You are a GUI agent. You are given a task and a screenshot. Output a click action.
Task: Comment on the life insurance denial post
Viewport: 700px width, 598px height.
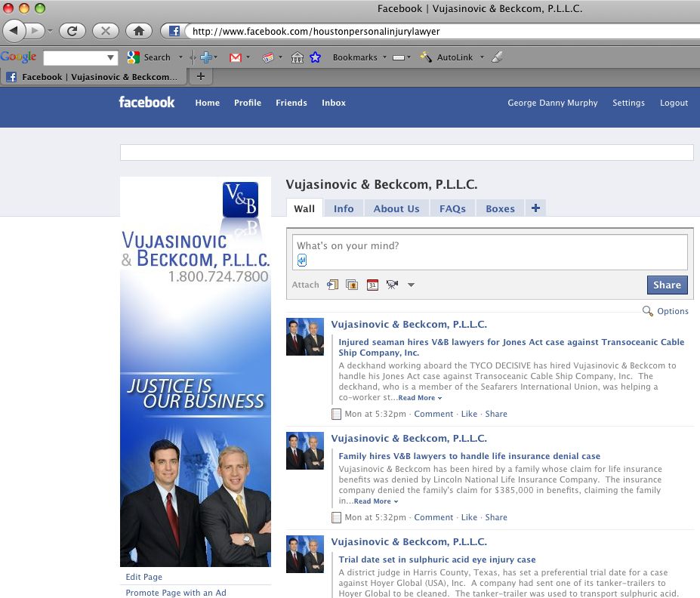tap(433, 517)
